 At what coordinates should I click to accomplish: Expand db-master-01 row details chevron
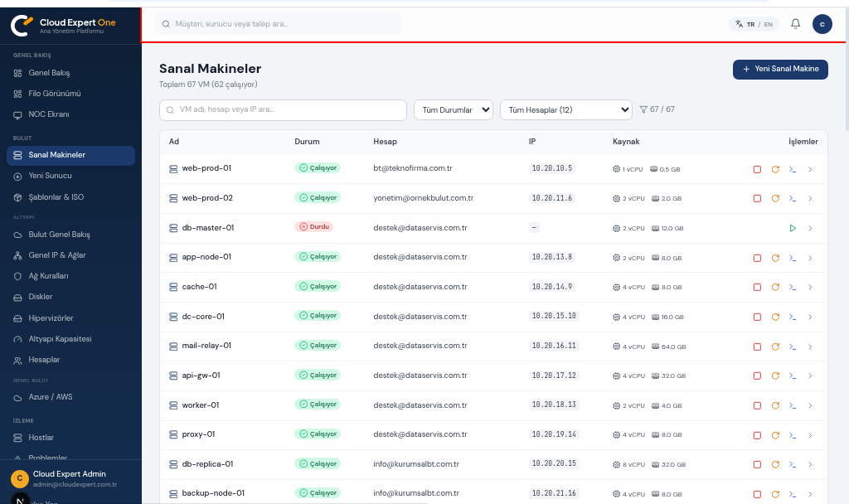810,229
